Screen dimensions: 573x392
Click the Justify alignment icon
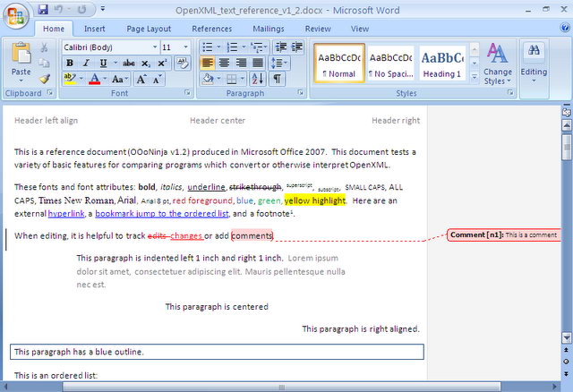click(258, 64)
